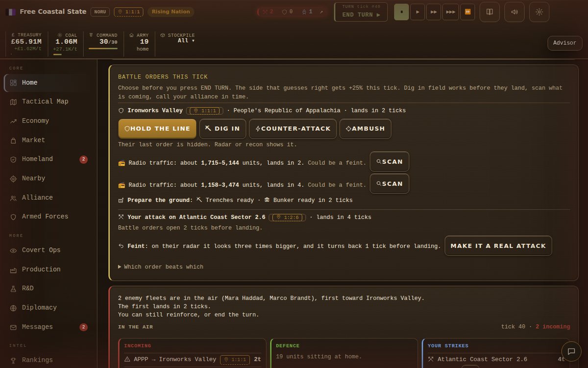Click MAKE IT A REAL ATTACK
Viewport: 588px width, 368px height.
coord(498,246)
